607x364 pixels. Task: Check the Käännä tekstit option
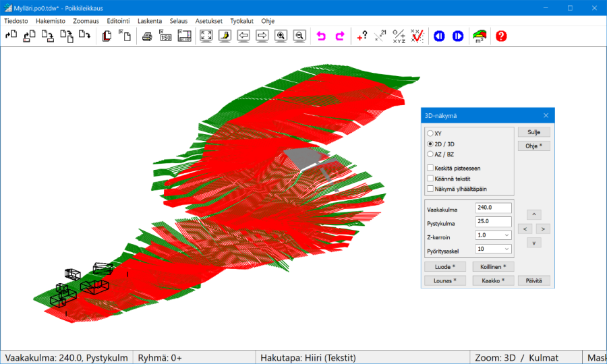pos(430,179)
